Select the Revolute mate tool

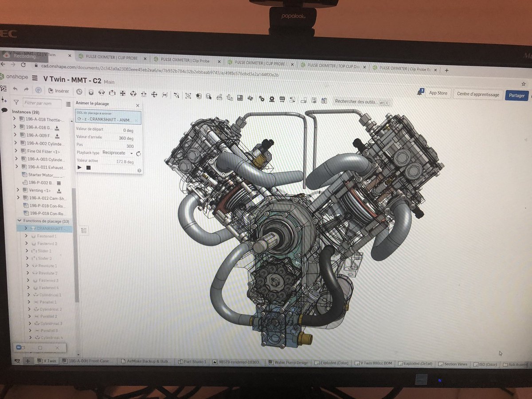point(102,93)
